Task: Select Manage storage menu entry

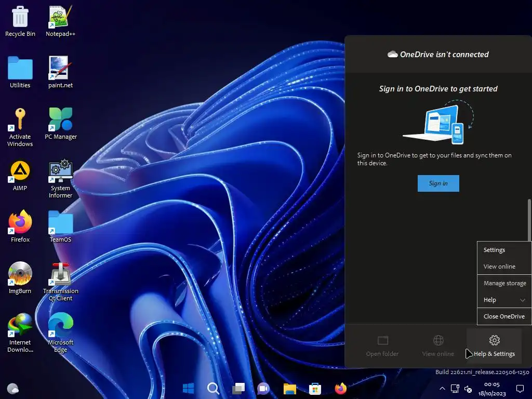Action: point(504,283)
